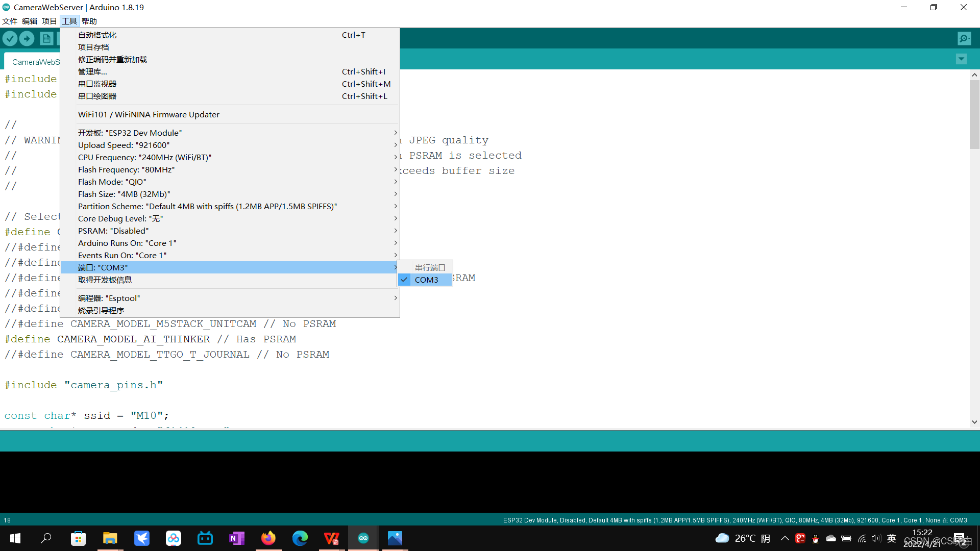Show hidden system tray icons chevron
This screenshot has height=551, width=980.
[785, 538]
